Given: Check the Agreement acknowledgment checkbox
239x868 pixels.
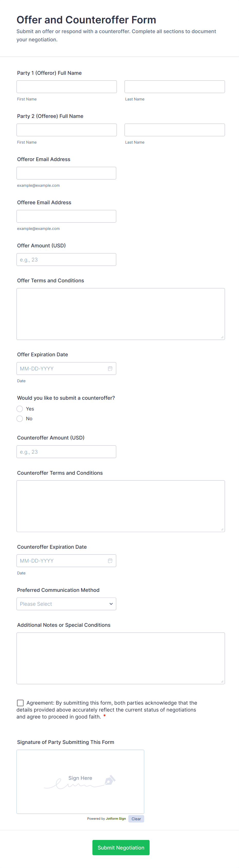Looking at the screenshot, I should click(x=20, y=703).
